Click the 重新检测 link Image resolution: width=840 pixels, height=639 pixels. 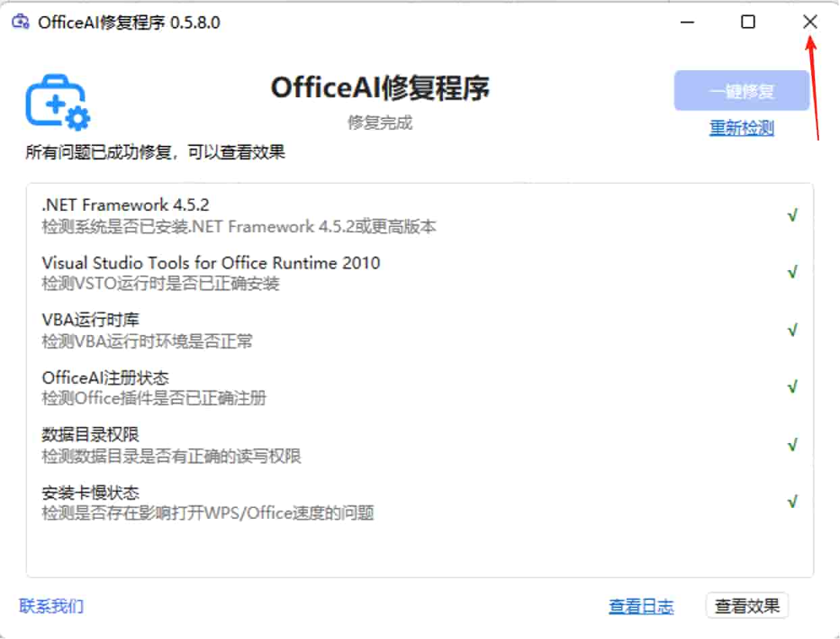pyautogui.click(x=741, y=128)
